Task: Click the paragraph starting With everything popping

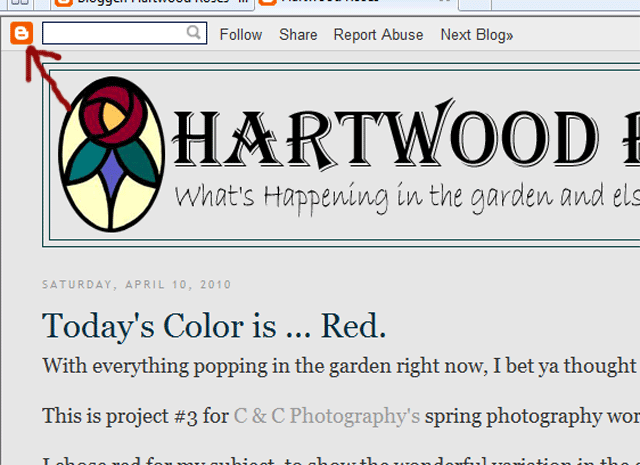Action: coord(341,366)
